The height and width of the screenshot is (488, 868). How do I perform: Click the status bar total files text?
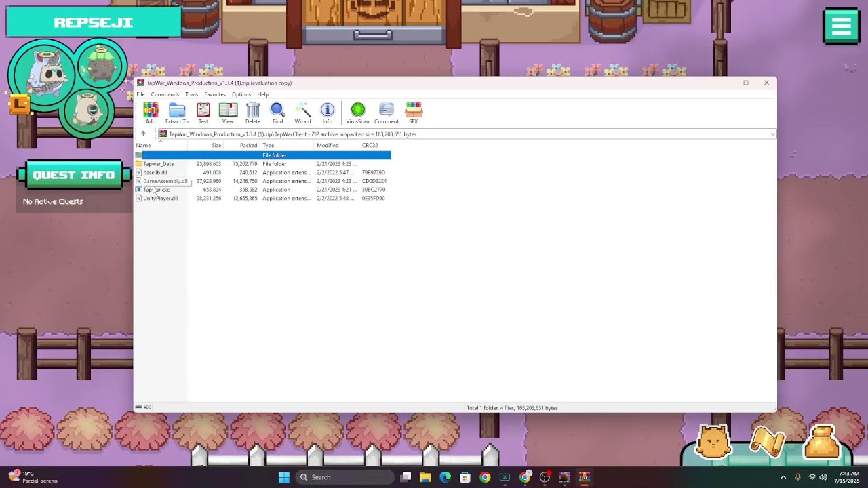point(512,408)
